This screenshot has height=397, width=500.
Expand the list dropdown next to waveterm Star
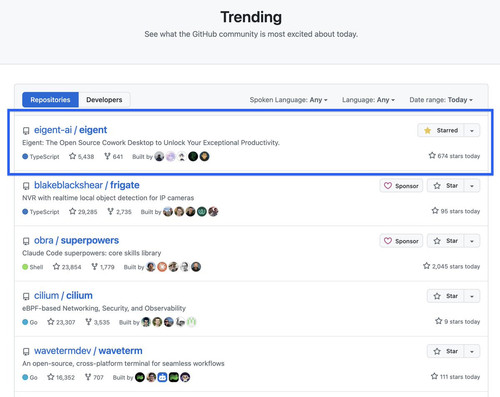(472, 351)
